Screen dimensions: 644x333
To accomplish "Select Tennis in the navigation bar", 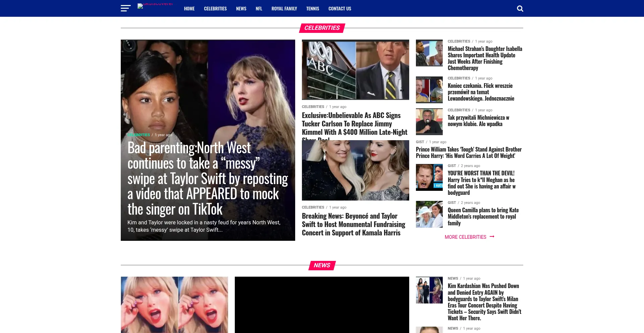I will click(x=312, y=9).
